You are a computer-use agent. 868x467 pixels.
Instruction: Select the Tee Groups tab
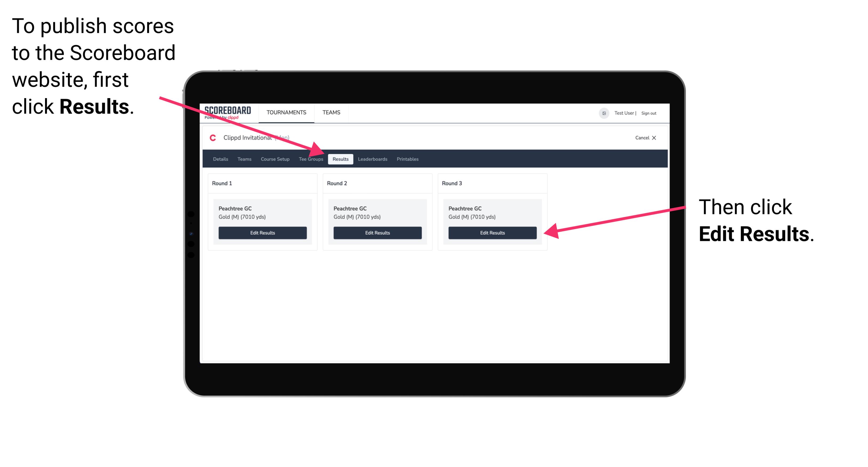(x=311, y=159)
